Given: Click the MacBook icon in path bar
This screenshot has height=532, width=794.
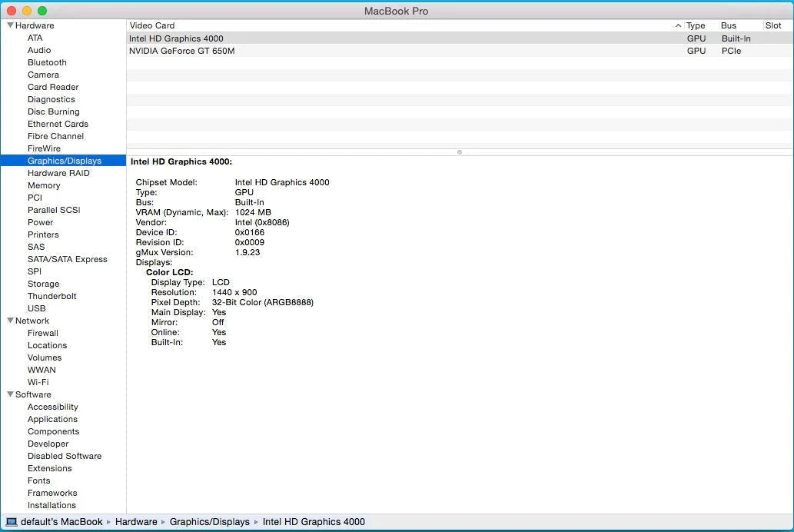Looking at the screenshot, I should coord(10,522).
